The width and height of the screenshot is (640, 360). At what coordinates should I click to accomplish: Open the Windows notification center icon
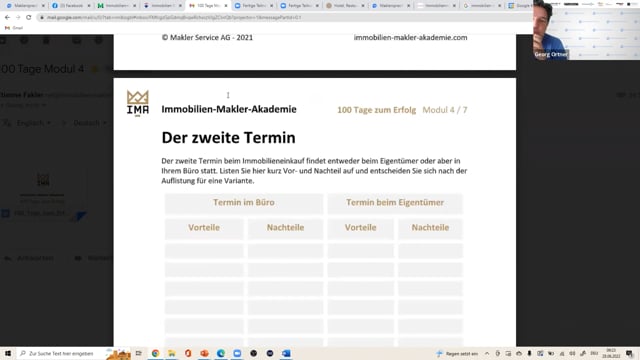(x=630, y=353)
